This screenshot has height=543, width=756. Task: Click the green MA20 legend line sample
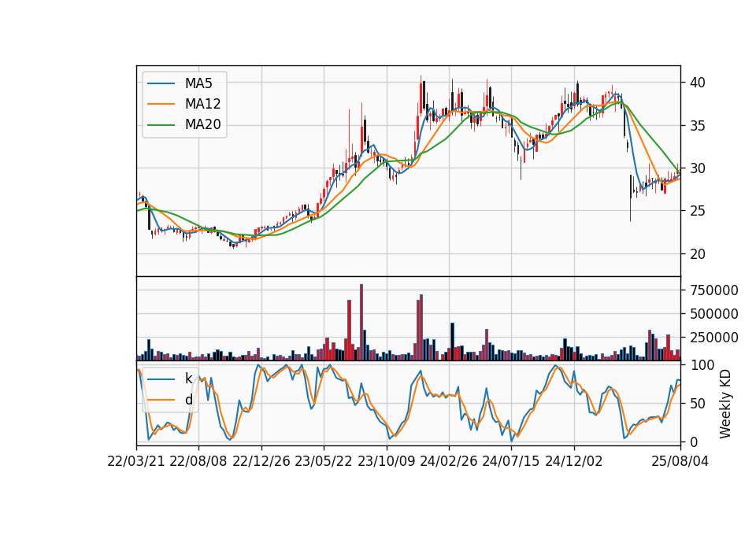(161, 125)
